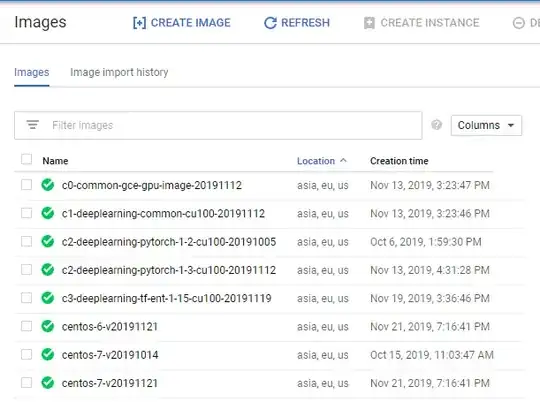This screenshot has width=540, height=402.
Task: Click creation time Nov 13, 2019, 3:23:47 PM
Action: point(430,185)
